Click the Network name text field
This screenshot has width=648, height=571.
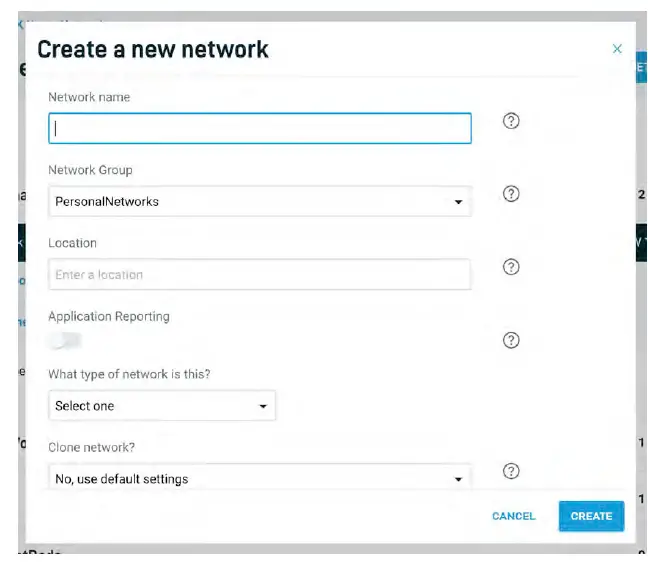click(260, 128)
